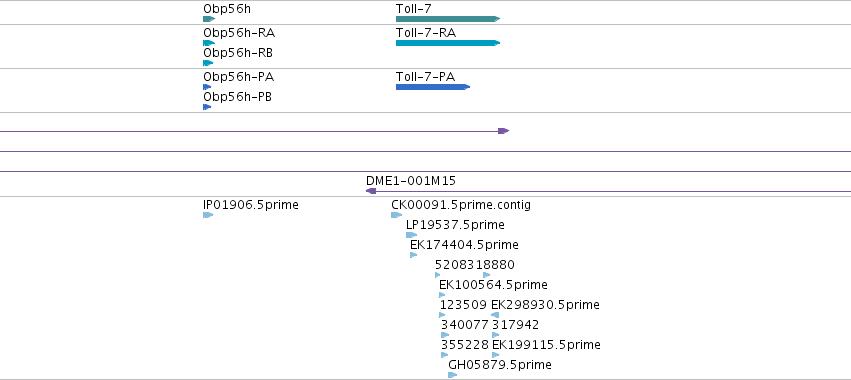851x380 pixels.
Task: Click the IP01906.5prime EST arrow
Action: point(208,215)
